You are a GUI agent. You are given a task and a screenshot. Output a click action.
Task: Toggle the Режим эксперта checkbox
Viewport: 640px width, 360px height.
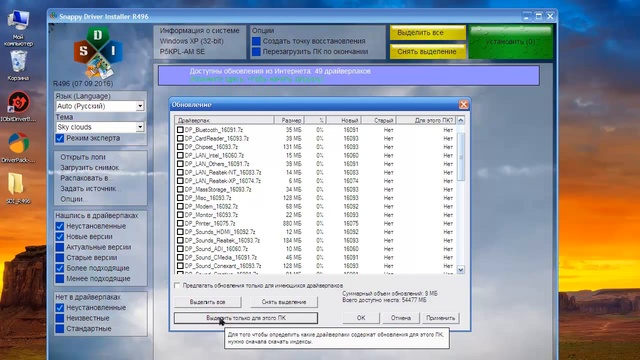[60, 138]
